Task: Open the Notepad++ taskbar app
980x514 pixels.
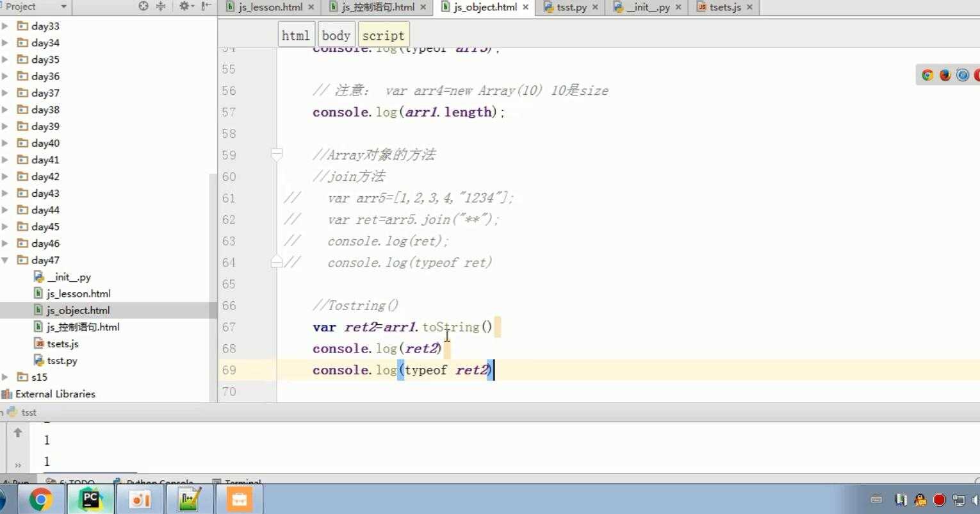Action: pyautogui.click(x=190, y=499)
